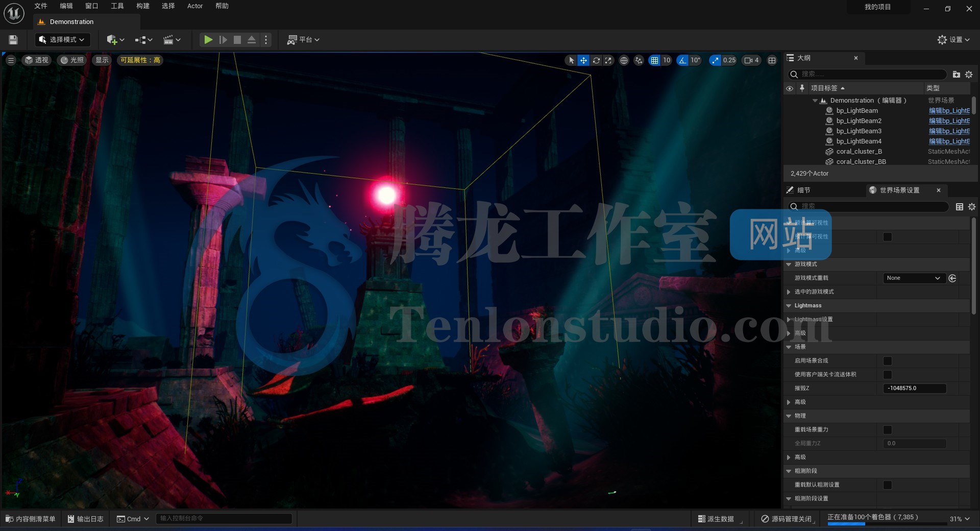Open world settings panel gear options
Screen dimensions: 980x531
(x=972, y=207)
